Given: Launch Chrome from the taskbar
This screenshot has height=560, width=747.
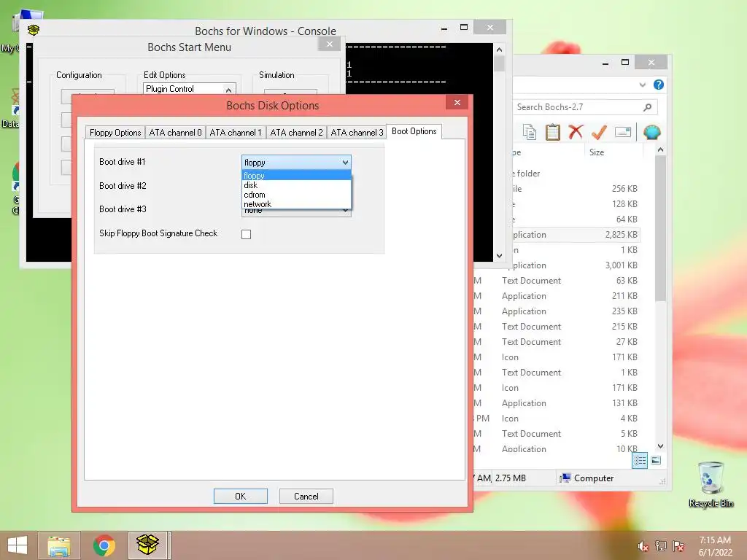Looking at the screenshot, I should pyautogui.click(x=104, y=545).
